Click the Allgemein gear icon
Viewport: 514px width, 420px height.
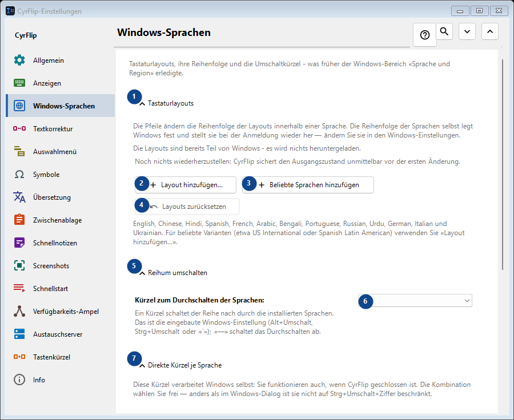(x=19, y=60)
